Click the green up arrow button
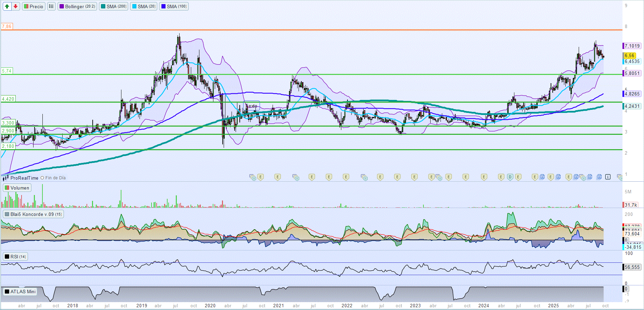Screen dimensions: 644x310 tap(7, 7)
